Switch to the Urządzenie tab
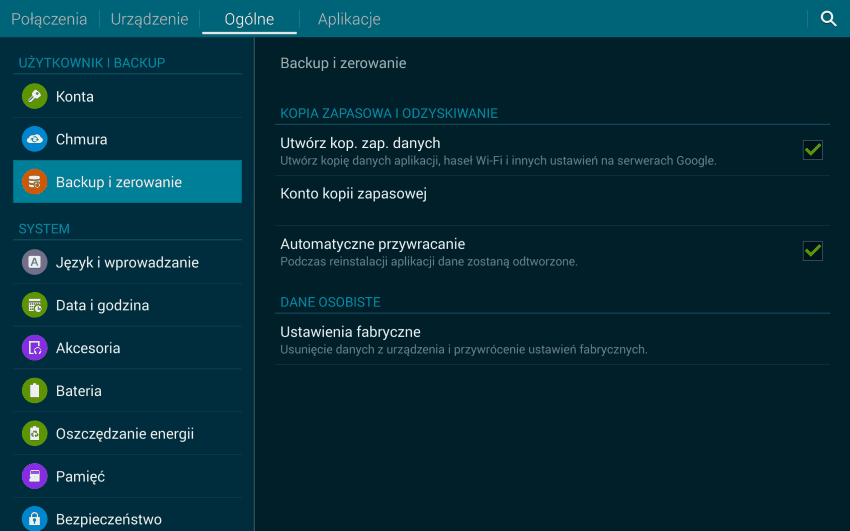Screen dimensions: 850x531 coord(150,19)
